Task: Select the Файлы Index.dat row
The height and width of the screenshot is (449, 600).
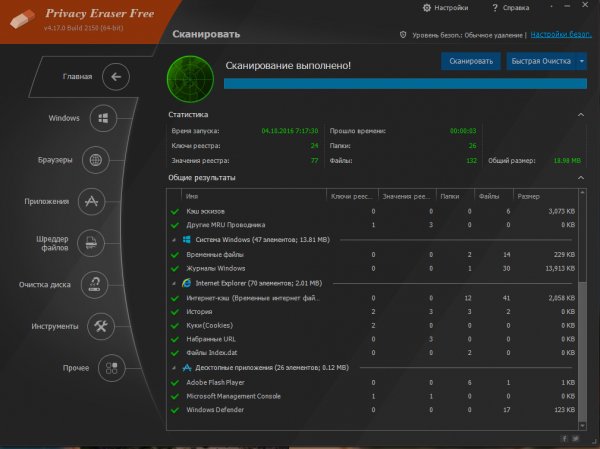Action: coord(373,353)
